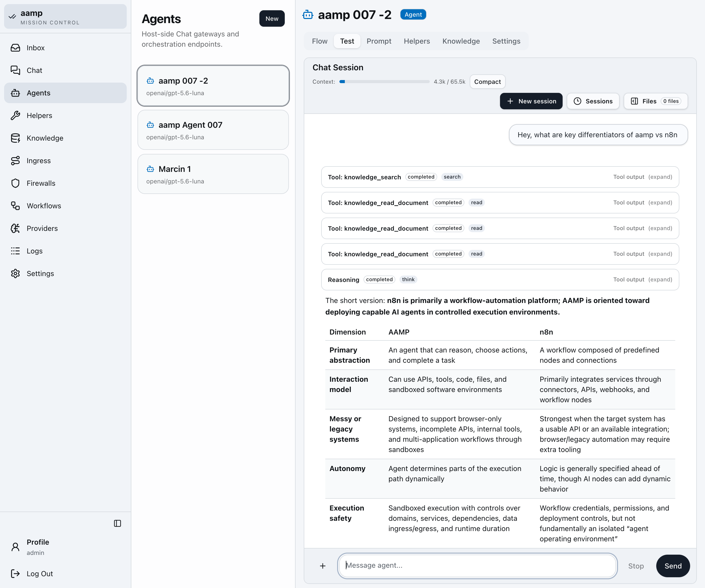Screen dimensions: 705x588
Task: Click the Agents robot icon in sidebar
Action: [x=15, y=93]
